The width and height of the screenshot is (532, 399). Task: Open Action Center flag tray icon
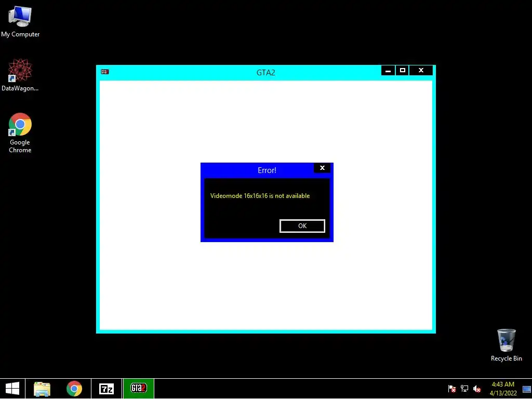pos(451,389)
